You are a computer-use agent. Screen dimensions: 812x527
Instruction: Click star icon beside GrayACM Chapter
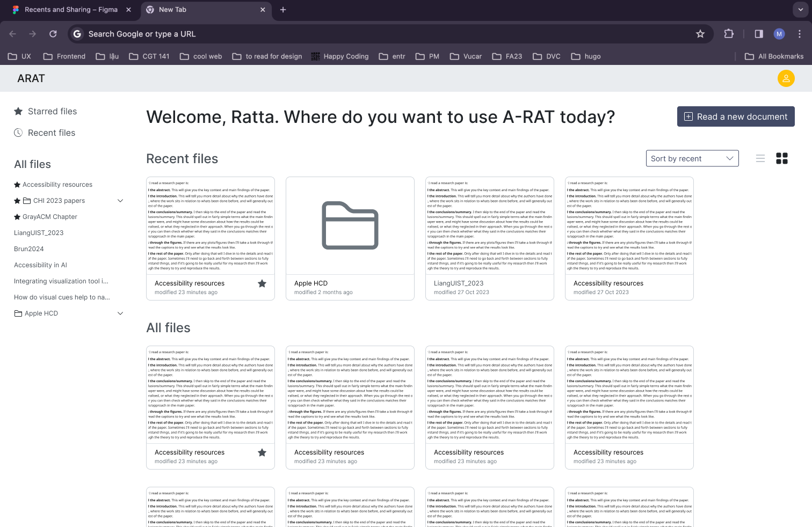(x=17, y=217)
